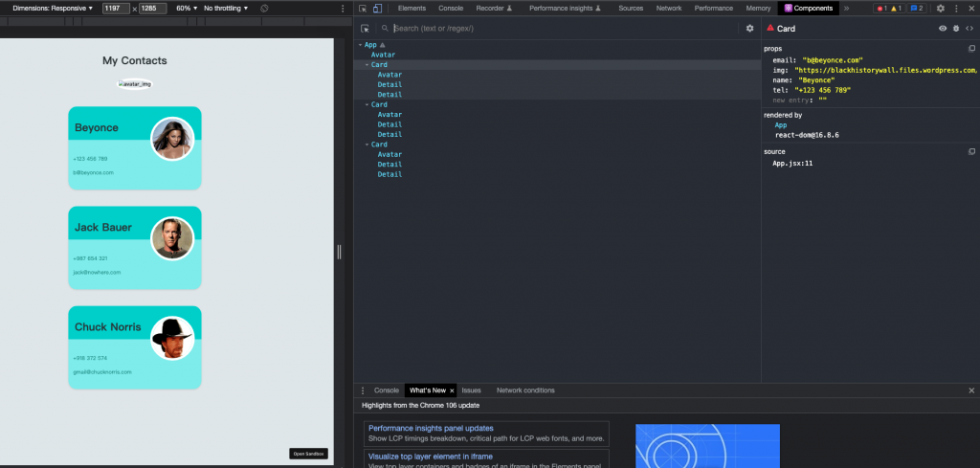Switch to the Elements tab

click(412, 8)
